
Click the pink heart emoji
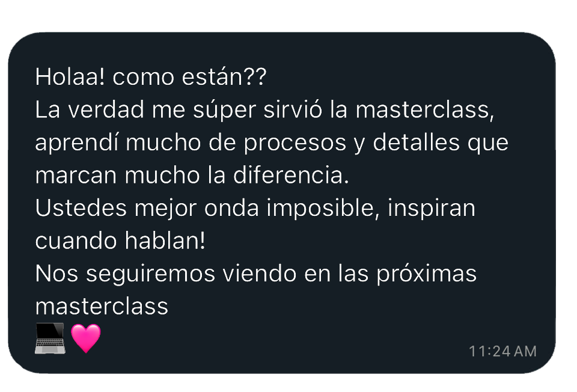coord(86,338)
